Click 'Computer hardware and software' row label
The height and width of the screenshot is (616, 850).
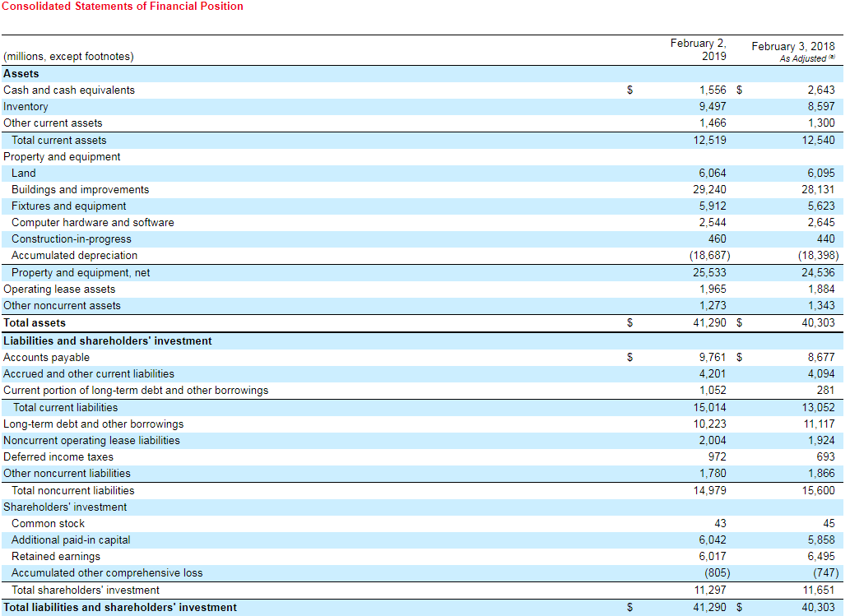coord(93,223)
